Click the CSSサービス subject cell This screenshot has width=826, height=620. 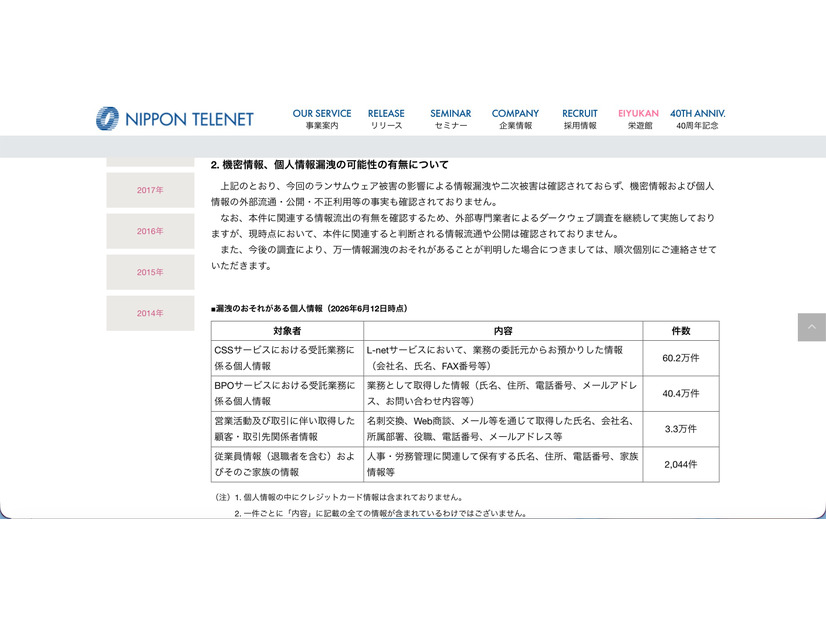[x=287, y=358]
